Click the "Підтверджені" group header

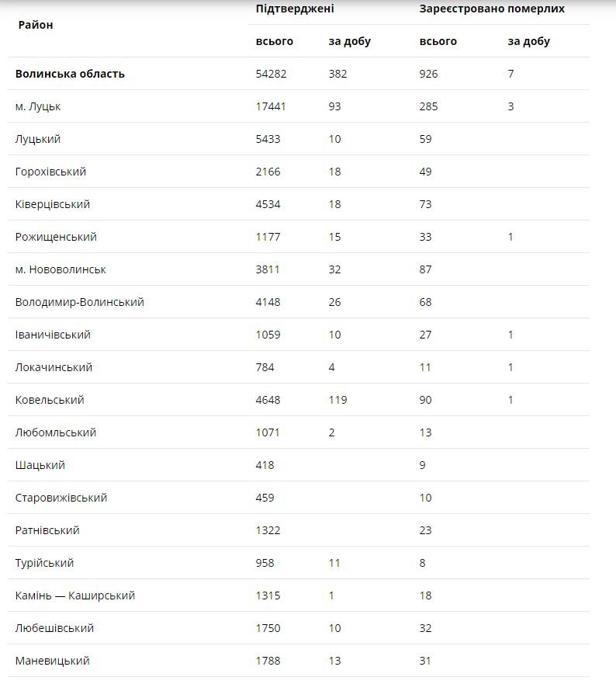(295, 9)
